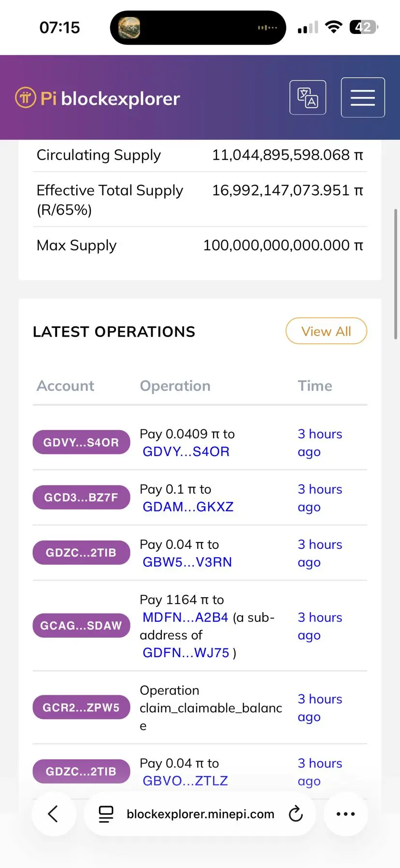Image resolution: width=400 pixels, height=868 pixels.
Task: Go back with the browser back arrow
Action: coord(54,814)
